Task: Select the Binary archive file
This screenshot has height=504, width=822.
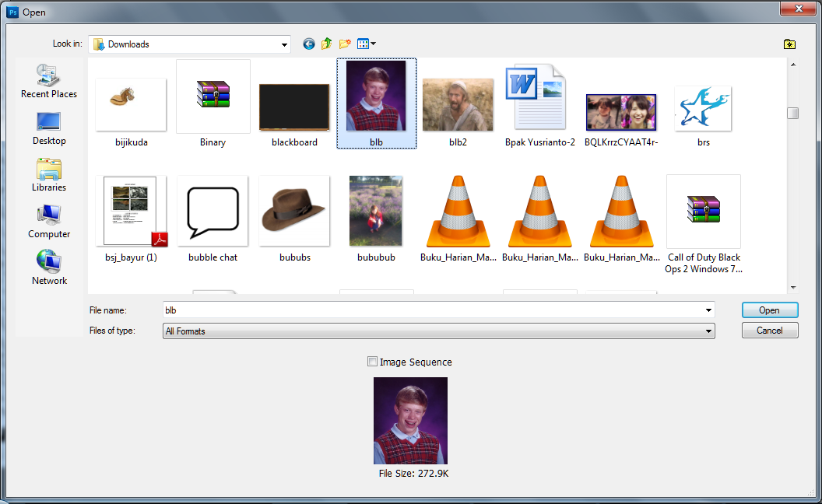Action: tap(213, 103)
